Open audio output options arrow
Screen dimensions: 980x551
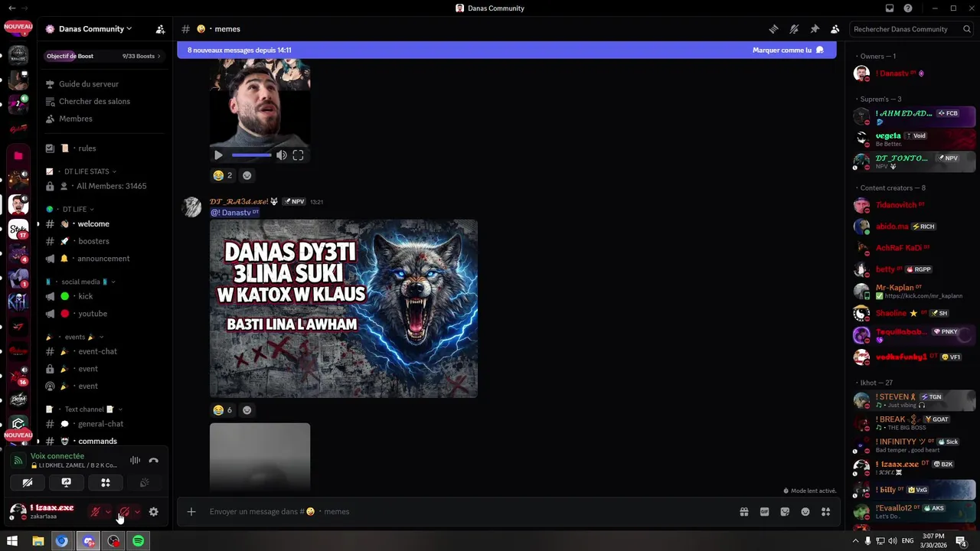click(138, 512)
